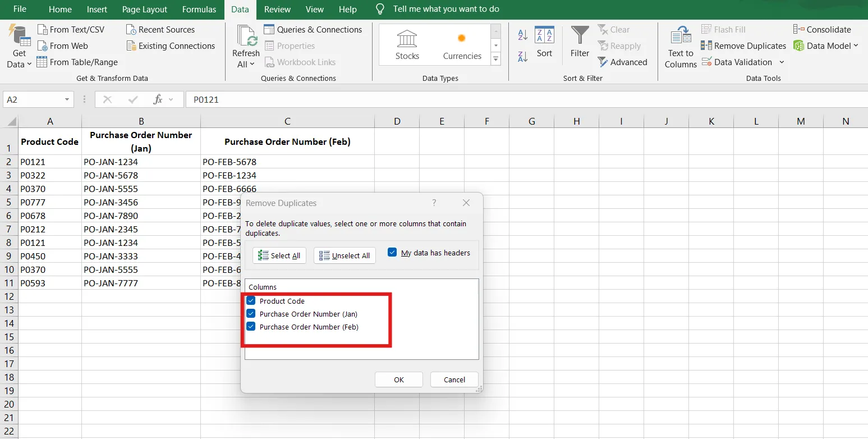
Task: Click the Insert Function fx icon
Action: point(158,99)
